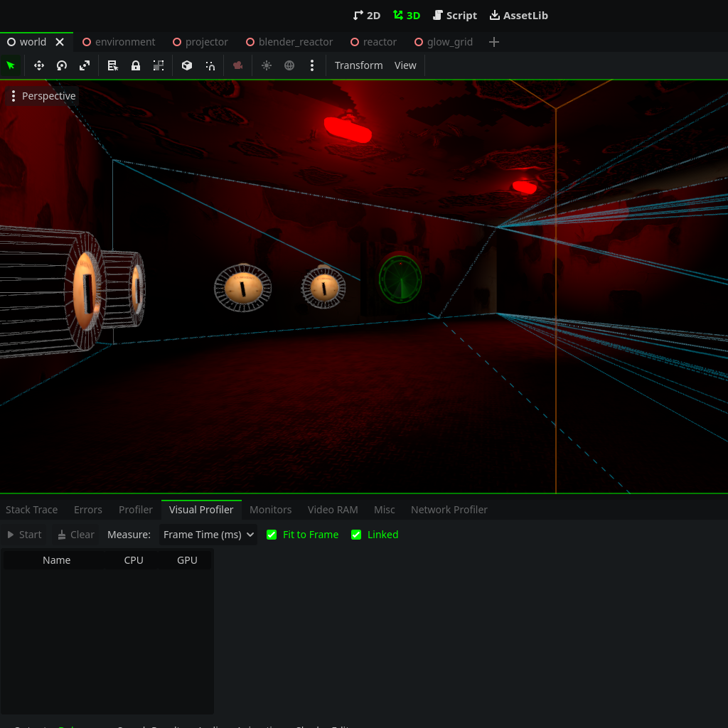This screenshot has height=728, width=728.
Task: Click the Start profiling button
Action: (x=25, y=535)
